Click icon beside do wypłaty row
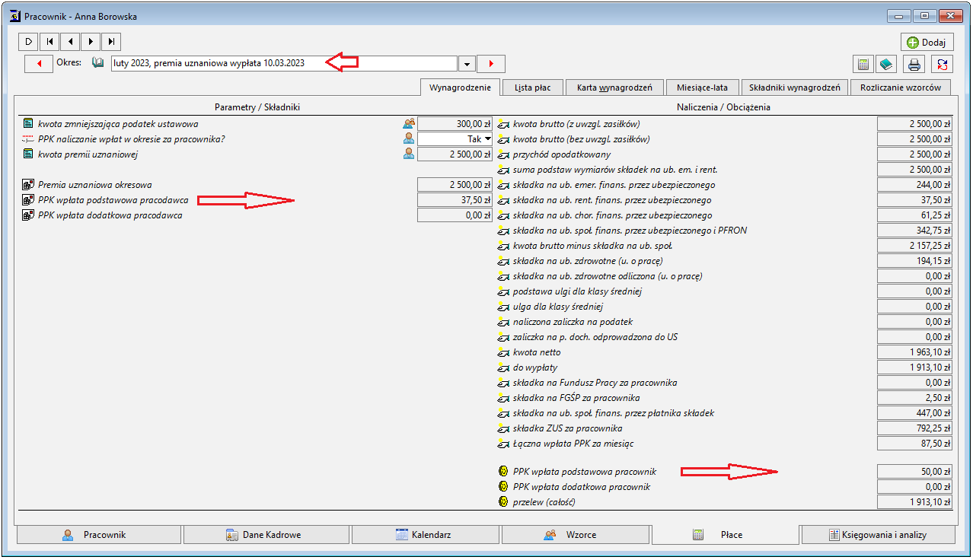The image size is (973, 560). [x=503, y=367]
